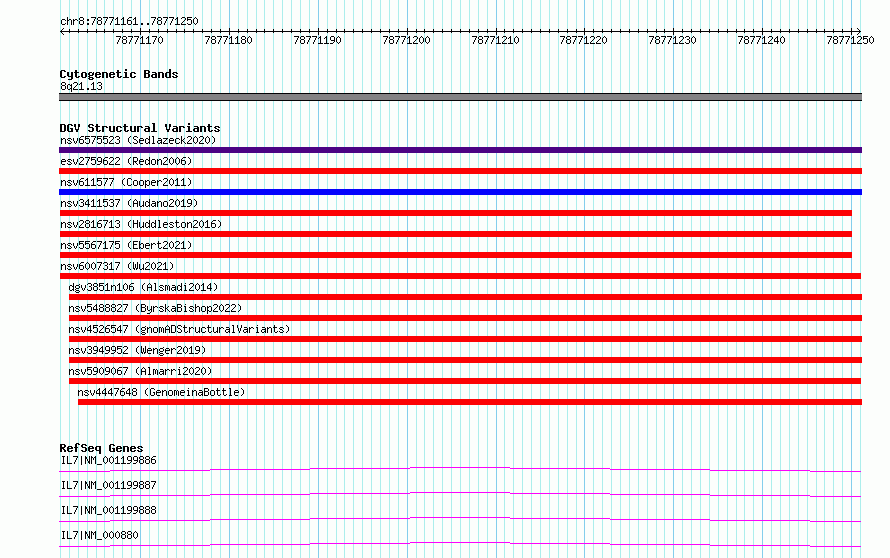Click ruler position 78771180
This screenshot has height=558, width=890.
pos(228,40)
